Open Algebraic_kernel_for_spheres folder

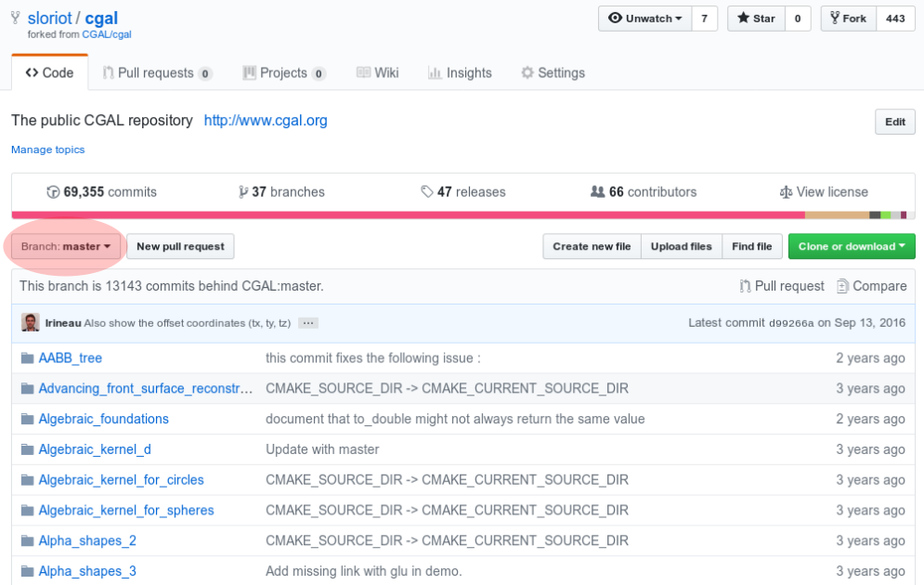pos(126,510)
